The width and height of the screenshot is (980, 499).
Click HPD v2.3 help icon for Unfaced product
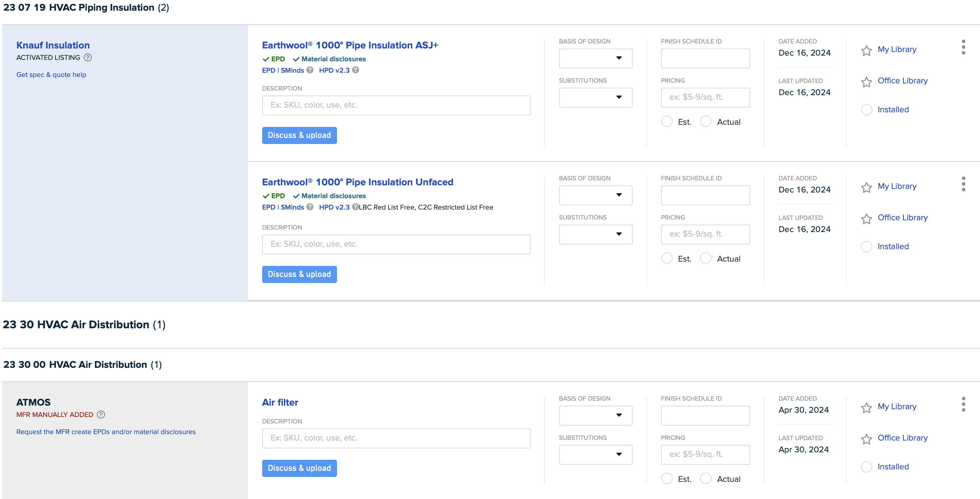[x=355, y=207]
